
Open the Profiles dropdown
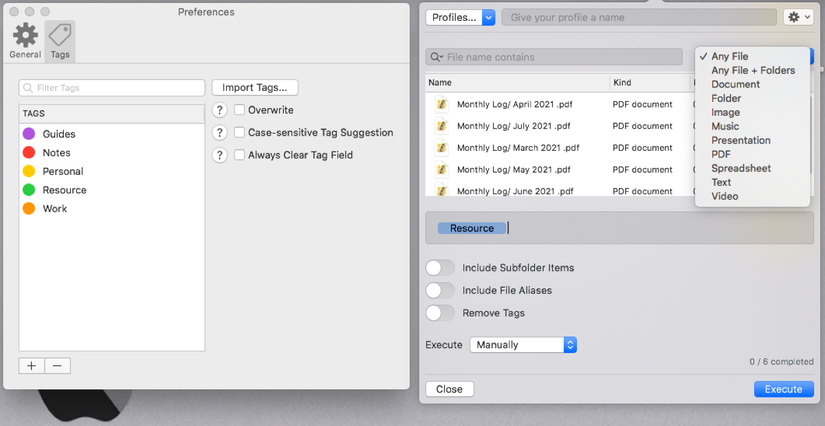click(x=460, y=17)
